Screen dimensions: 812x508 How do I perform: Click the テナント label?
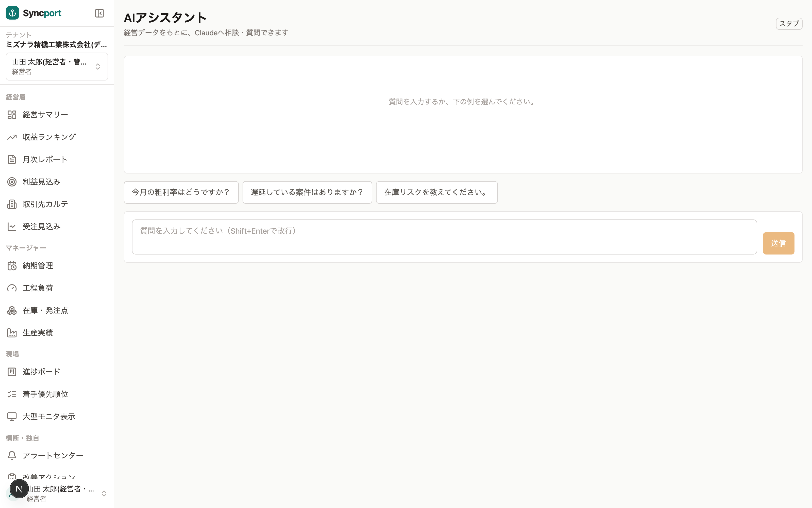19,35
